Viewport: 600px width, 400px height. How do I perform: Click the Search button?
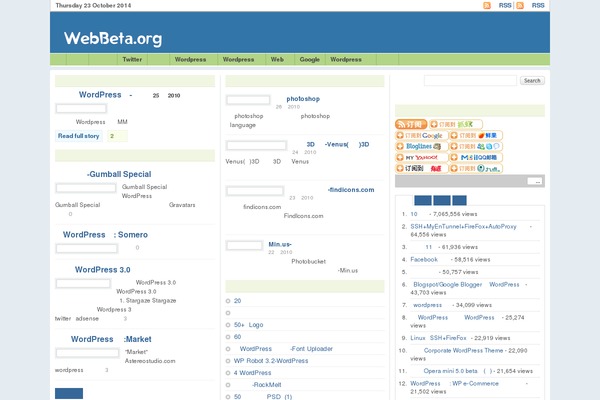[532, 80]
